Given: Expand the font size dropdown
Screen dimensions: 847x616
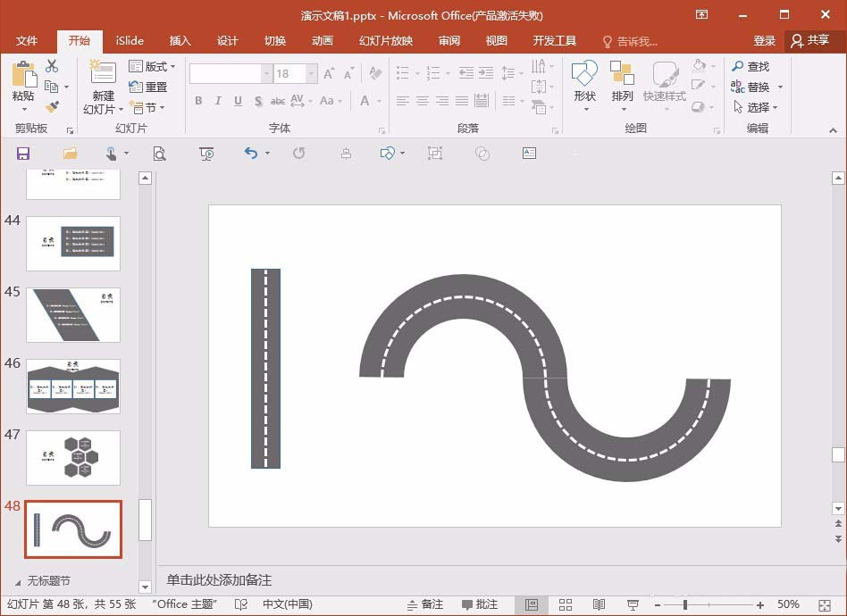Looking at the screenshot, I should 312,73.
